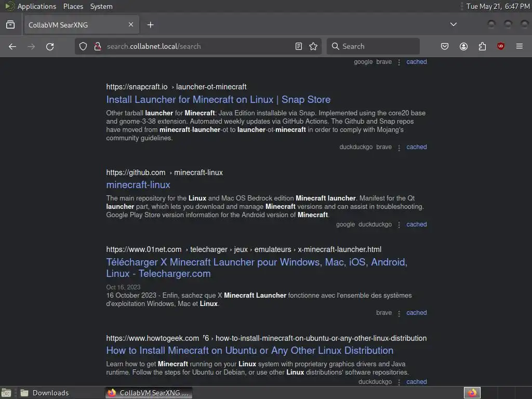Toggle reader view icon in address bar
Viewport: 532px width, 399px height.
(299, 46)
